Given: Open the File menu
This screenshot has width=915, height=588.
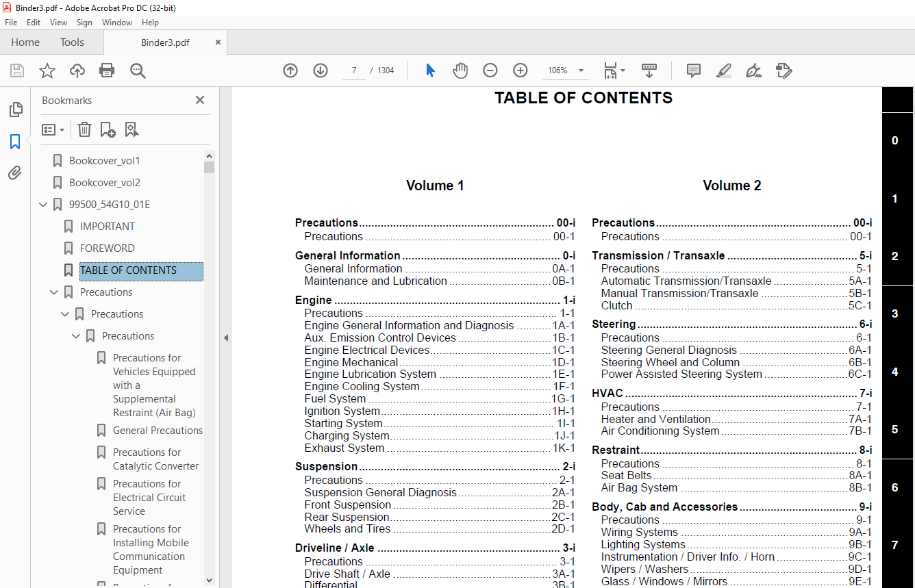Looking at the screenshot, I should [11, 23].
